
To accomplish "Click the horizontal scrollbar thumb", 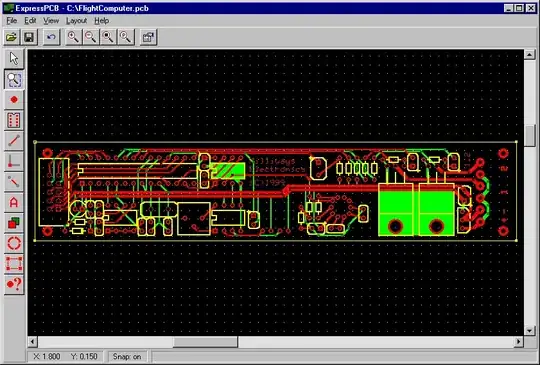I will (205, 342).
